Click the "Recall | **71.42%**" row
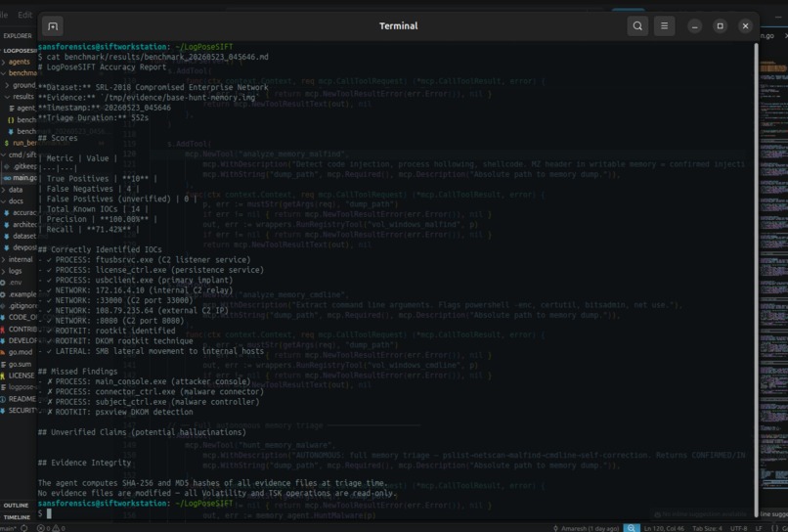Viewport: 788px width, 532px height. pyautogui.click(x=89, y=229)
